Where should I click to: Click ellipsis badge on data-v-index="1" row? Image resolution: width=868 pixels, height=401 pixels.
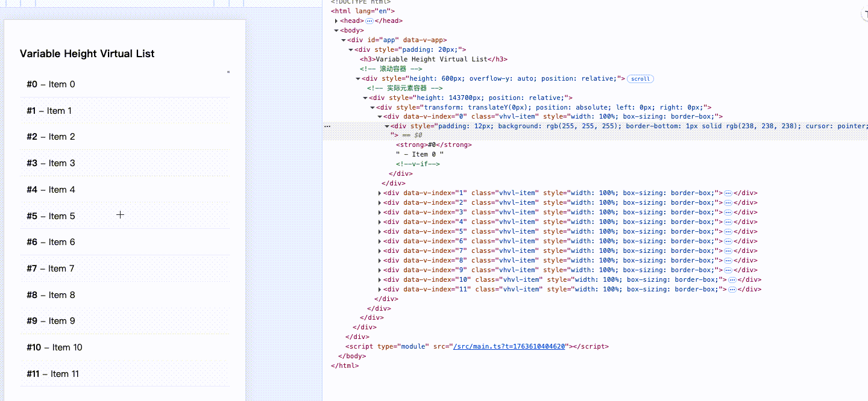coord(728,193)
